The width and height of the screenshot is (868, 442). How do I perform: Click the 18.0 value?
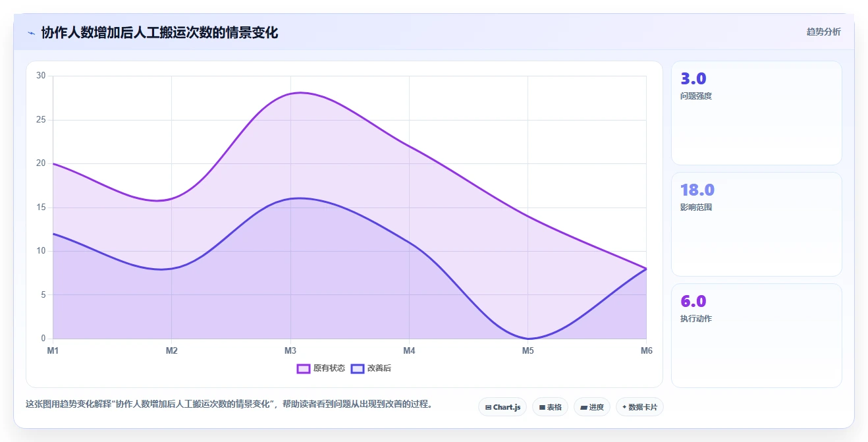(697, 190)
